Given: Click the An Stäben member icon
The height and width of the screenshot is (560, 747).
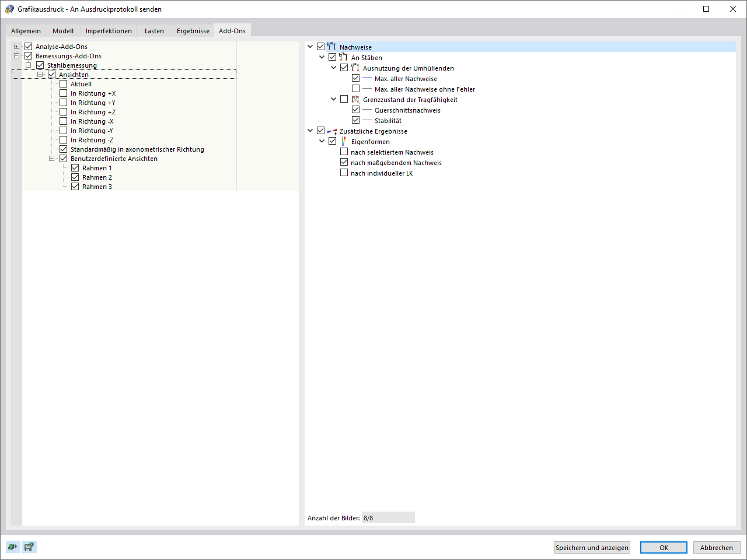Looking at the screenshot, I should [x=343, y=57].
